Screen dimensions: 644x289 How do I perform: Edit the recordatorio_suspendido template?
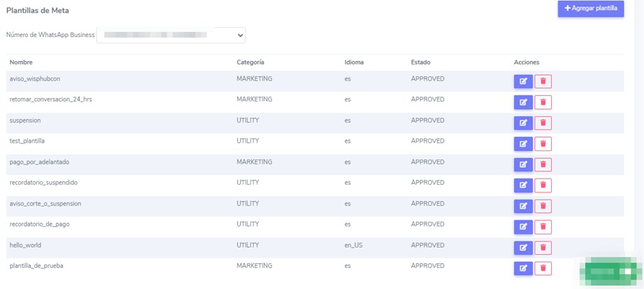coord(523,185)
